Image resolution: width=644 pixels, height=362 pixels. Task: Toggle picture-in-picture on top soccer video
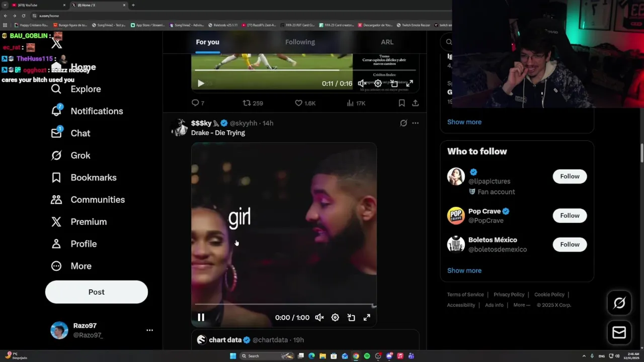tap(394, 83)
